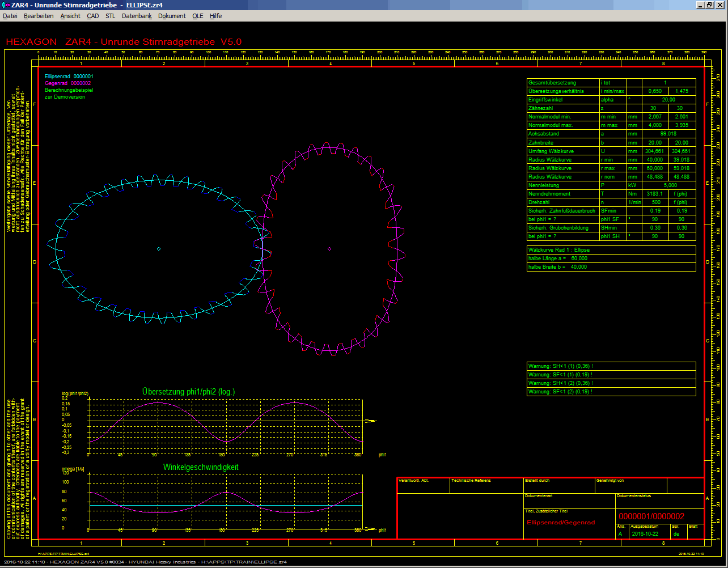Click the Nenndrehmoment value 3183,1

654,194
